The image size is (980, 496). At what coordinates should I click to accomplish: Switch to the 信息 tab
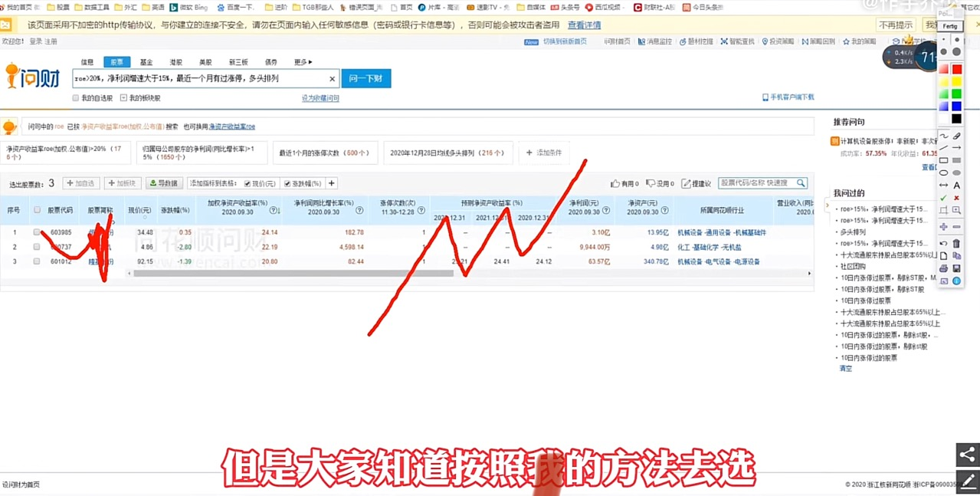[87, 62]
